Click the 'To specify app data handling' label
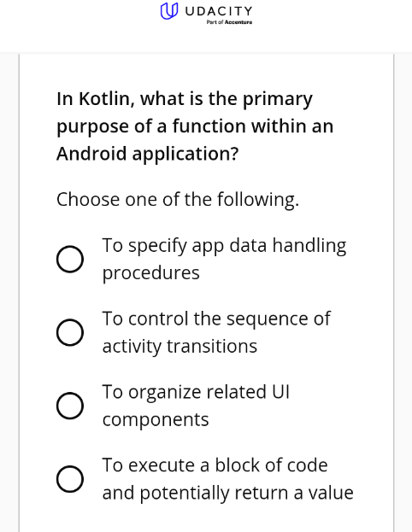Viewport: 412px width, 532px height. pyautogui.click(x=224, y=246)
